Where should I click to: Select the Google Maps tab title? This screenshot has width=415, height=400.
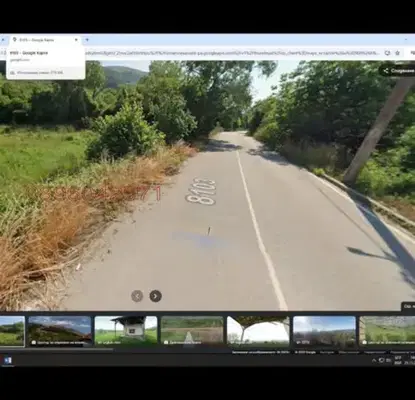click(x=37, y=40)
